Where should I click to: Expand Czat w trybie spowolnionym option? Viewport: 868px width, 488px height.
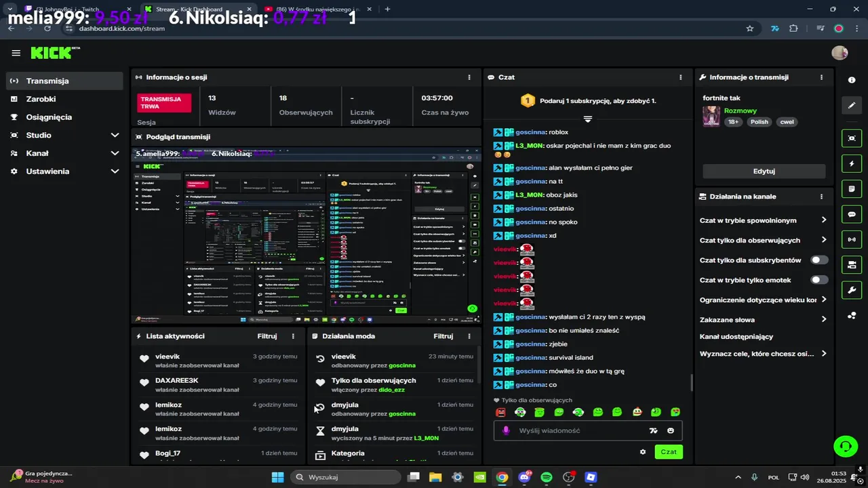[x=763, y=220]
